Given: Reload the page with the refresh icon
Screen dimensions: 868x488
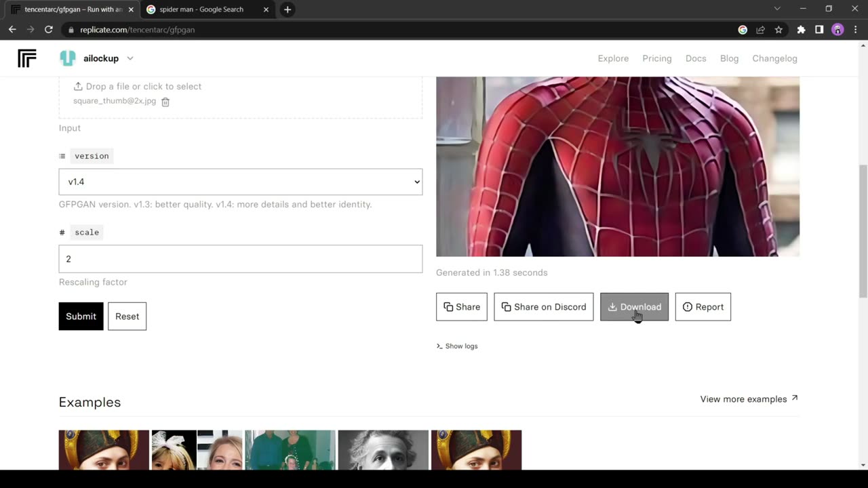Looking at the screenshot, I should (49, 30).
